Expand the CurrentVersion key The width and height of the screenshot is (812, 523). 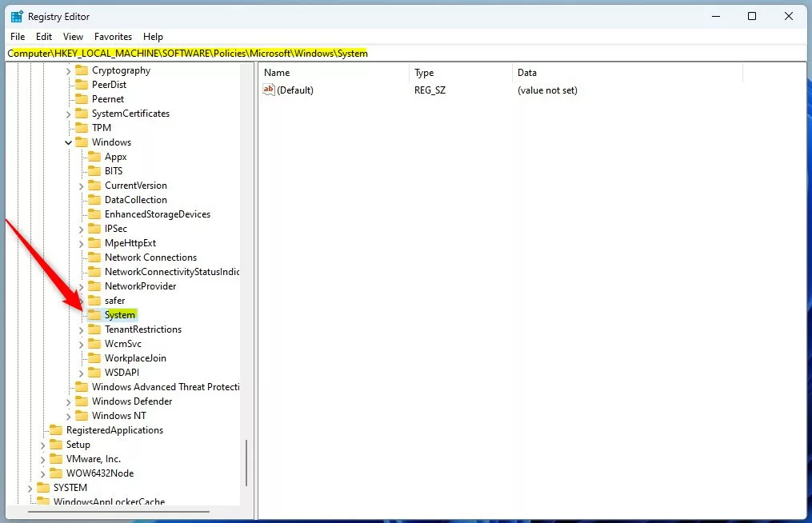[82, 186]
